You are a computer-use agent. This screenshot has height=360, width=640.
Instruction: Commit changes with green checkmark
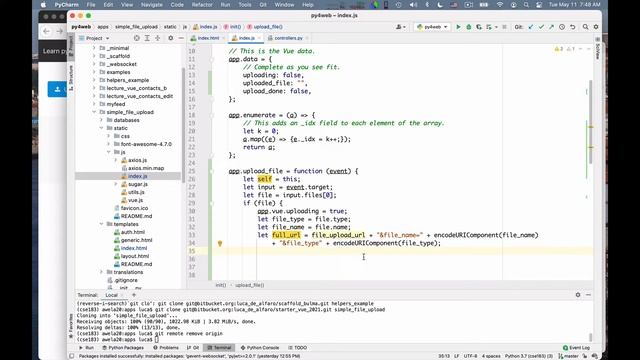541,27
